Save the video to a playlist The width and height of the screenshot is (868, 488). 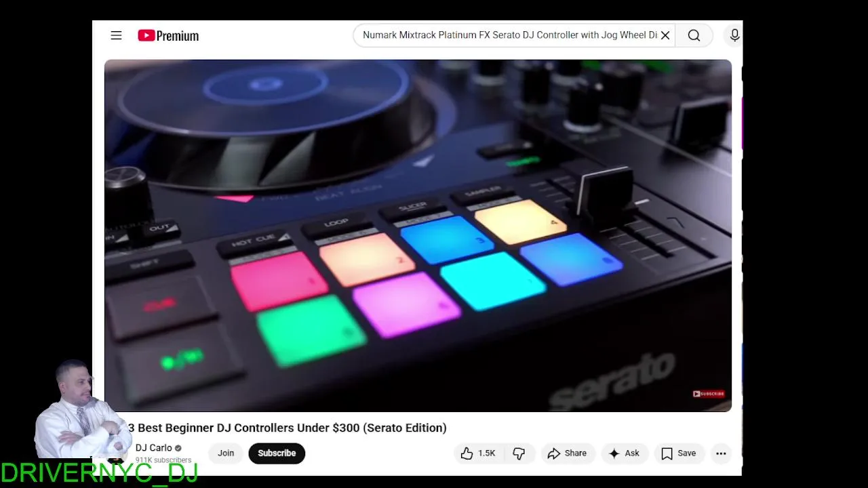click(679, 453)
